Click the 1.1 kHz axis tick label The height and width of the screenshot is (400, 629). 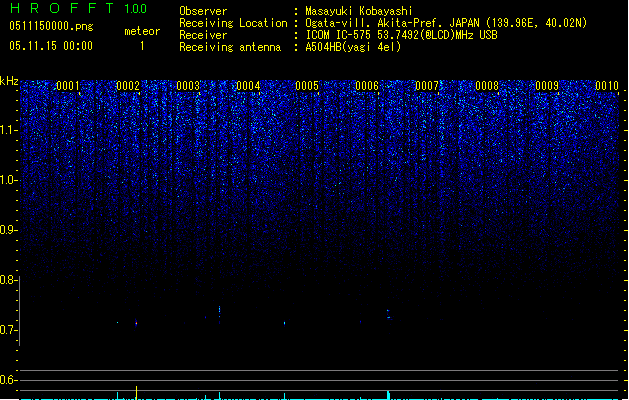(x=8, y=130)
